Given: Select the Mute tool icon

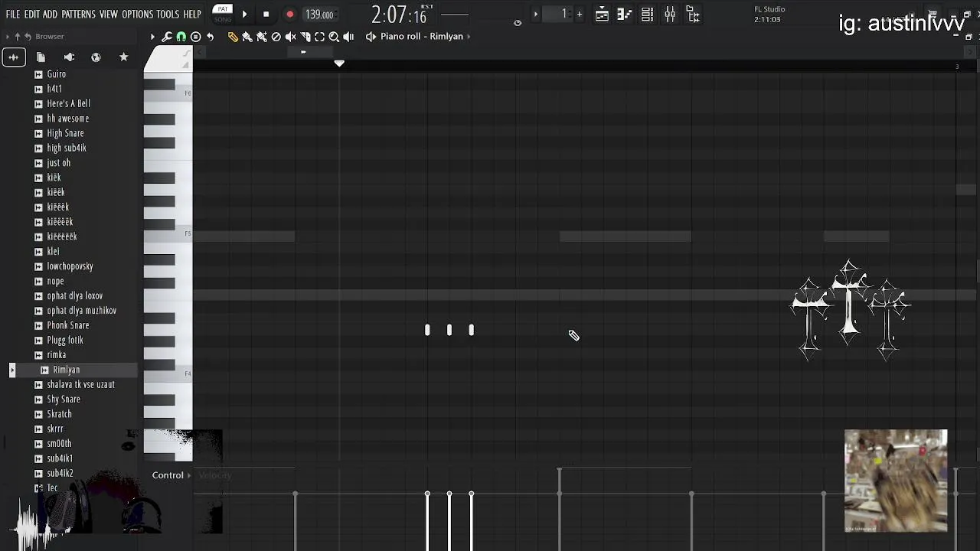Looking at the screenshot, I should pyautogui.click(x=291, y=37).
